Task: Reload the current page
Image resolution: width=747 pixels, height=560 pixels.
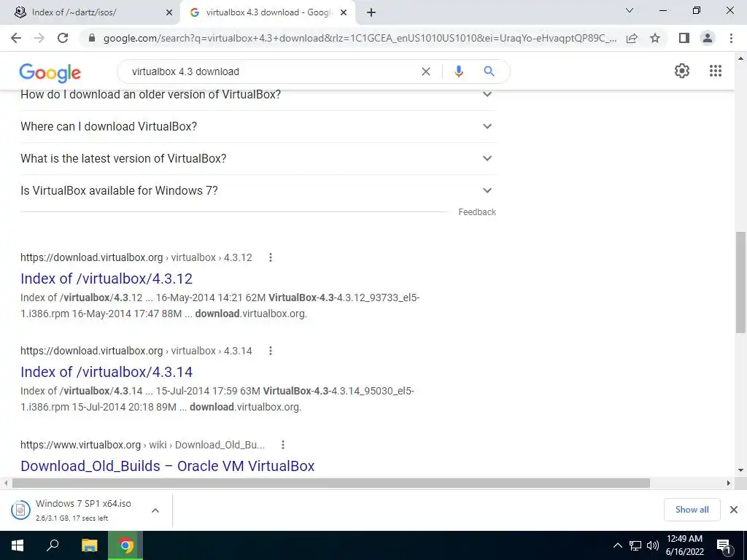Action: pyautogui.click(x=63, y=38)
